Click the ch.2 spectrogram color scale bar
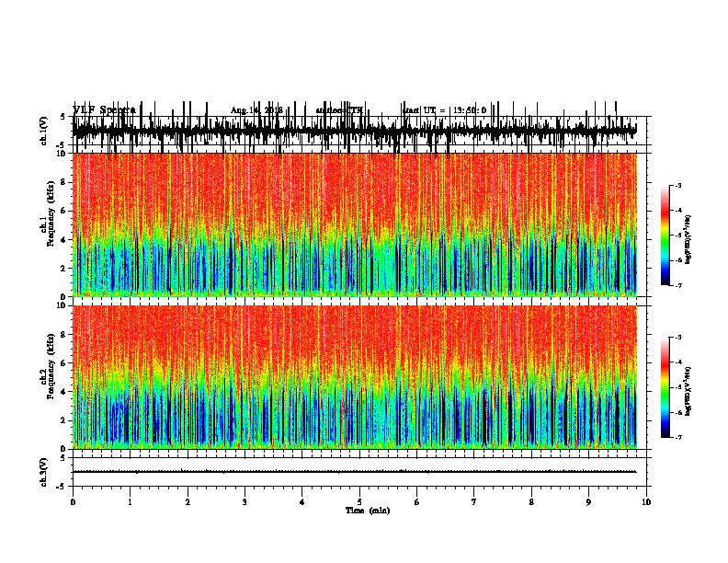This screenshot has height=563, width=728. click(665, 387)
